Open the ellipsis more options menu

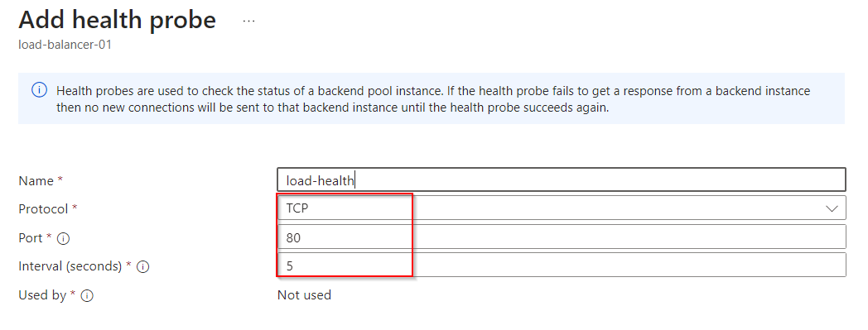[248, 21]
